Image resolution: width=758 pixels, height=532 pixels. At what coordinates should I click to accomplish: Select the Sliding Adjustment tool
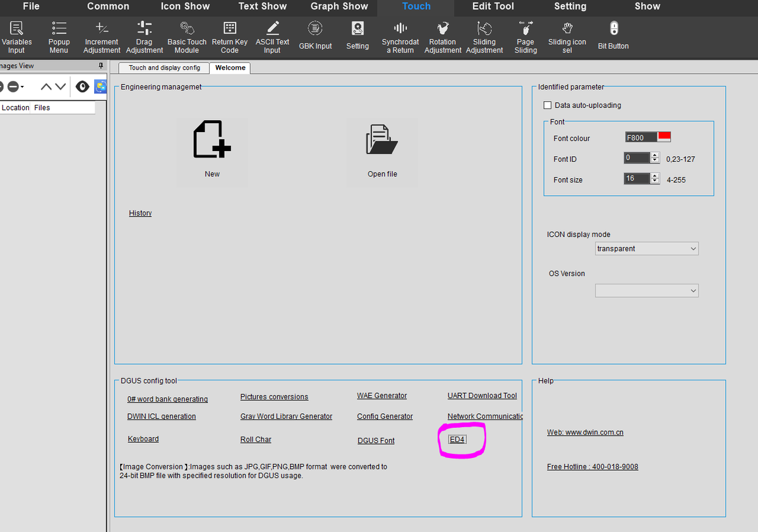pos(484,37)
